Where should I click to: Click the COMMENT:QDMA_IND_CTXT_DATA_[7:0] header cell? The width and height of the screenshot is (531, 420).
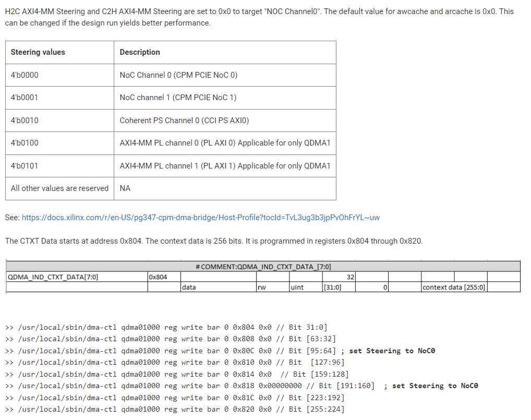pos(262,266)
